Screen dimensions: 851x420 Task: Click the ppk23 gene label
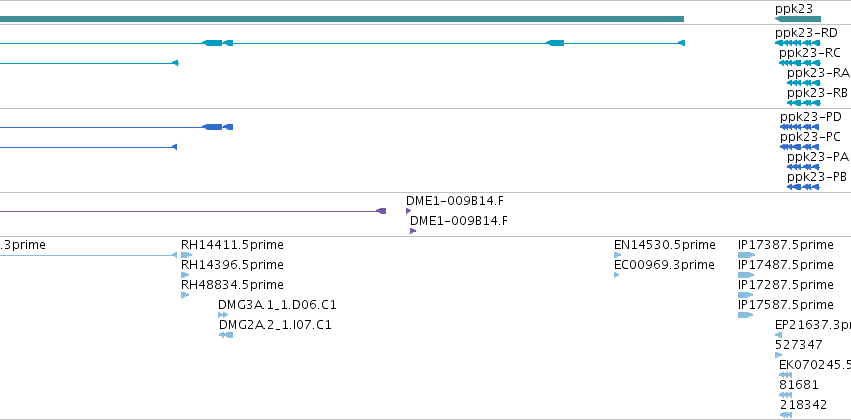(x=794, y=9)
